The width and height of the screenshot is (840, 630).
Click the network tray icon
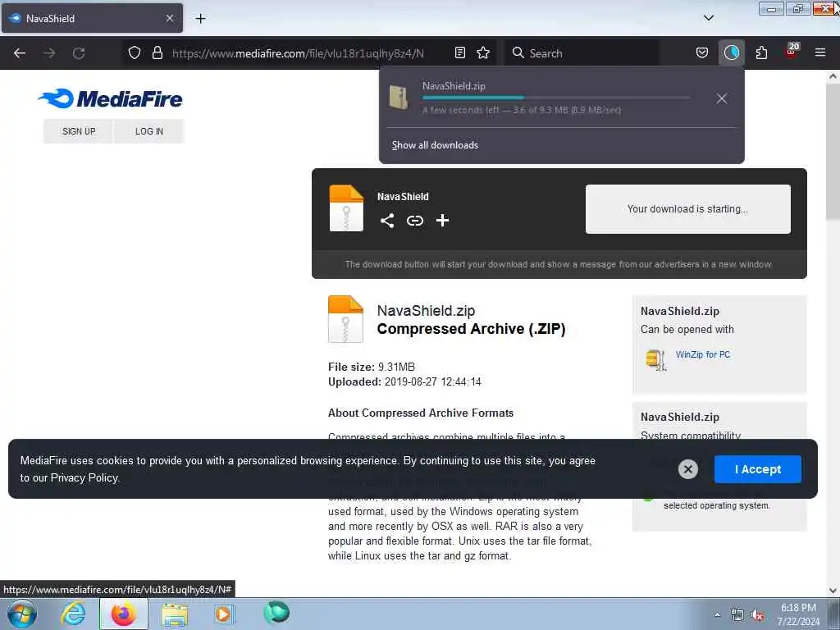[x=737, y=615]
